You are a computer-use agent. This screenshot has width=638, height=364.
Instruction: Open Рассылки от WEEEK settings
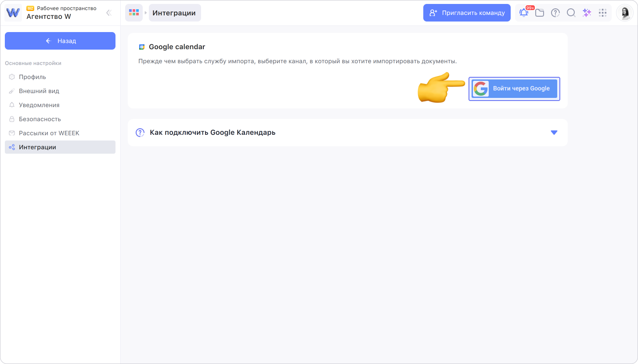click(49, 133)
